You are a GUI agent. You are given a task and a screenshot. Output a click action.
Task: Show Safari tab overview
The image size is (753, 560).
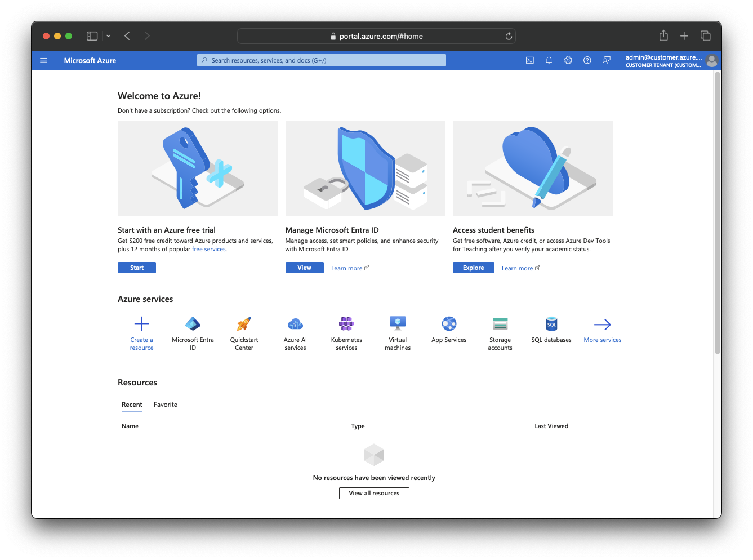pyautogui.click(x=705, y=35)
